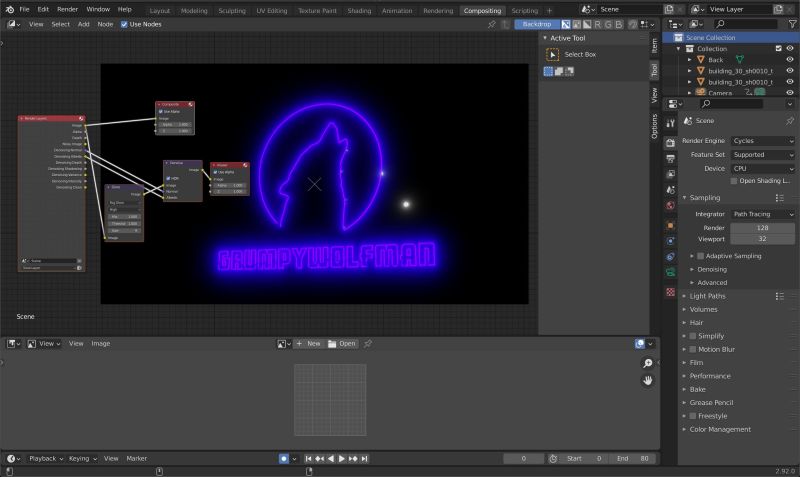Open the World properties tab icon
Viewport: 800px width, 477px height.
[670, 205]
